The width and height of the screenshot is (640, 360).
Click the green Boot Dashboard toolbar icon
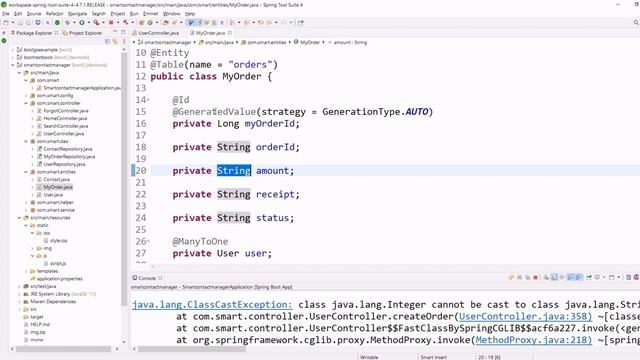click(57, 22)
